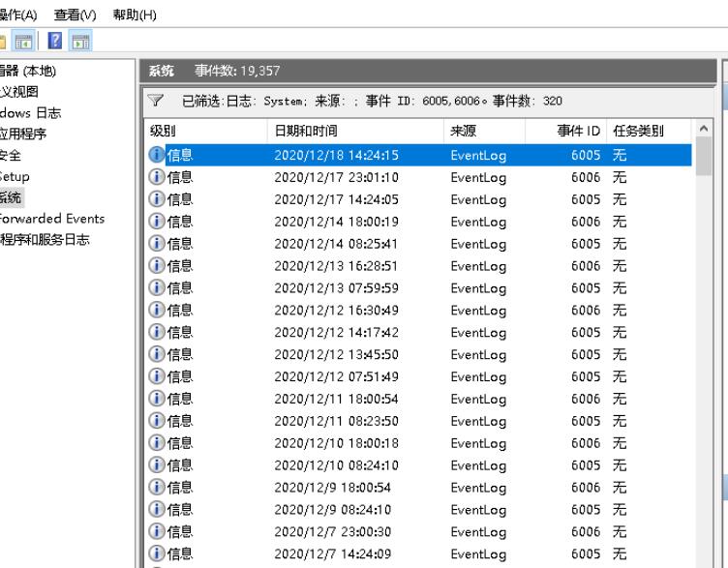Image resolution: width=728 pixels, height=568 pixels.
Task: Open the 查看(V) menu
Action: coord(75,15)
